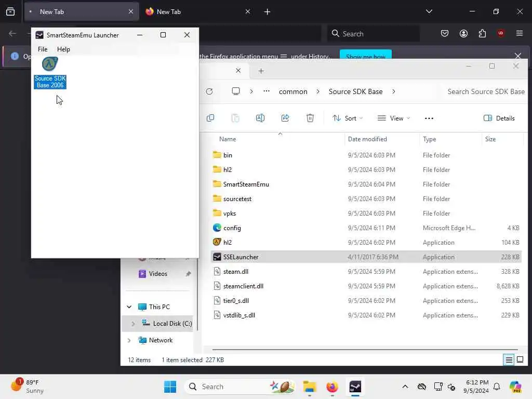Open the Help menu in SmartSteamEmu Launcher
Screen dimensions: 532x399
click(63, 49)
